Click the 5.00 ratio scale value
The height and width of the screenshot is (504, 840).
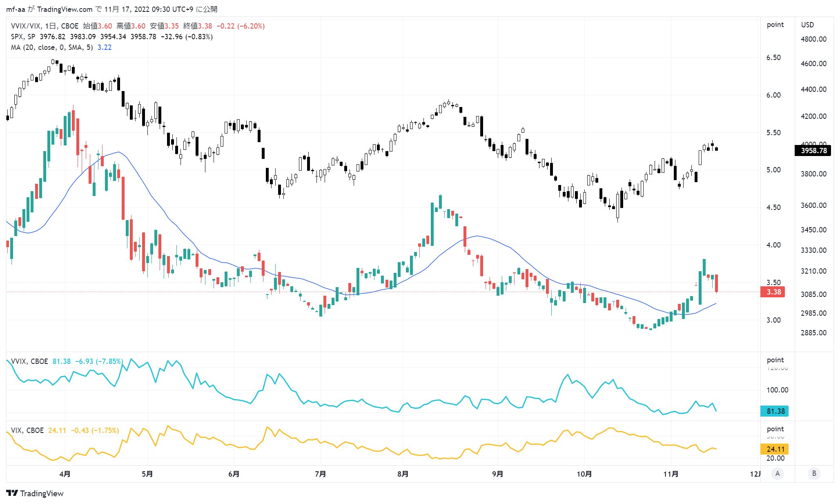(x=773, y=170)
